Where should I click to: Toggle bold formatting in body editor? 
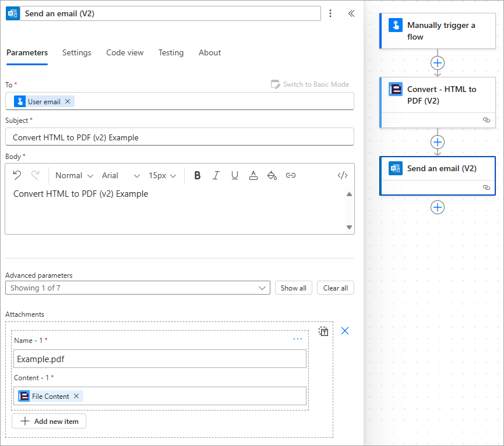click(x=198, y=175)
